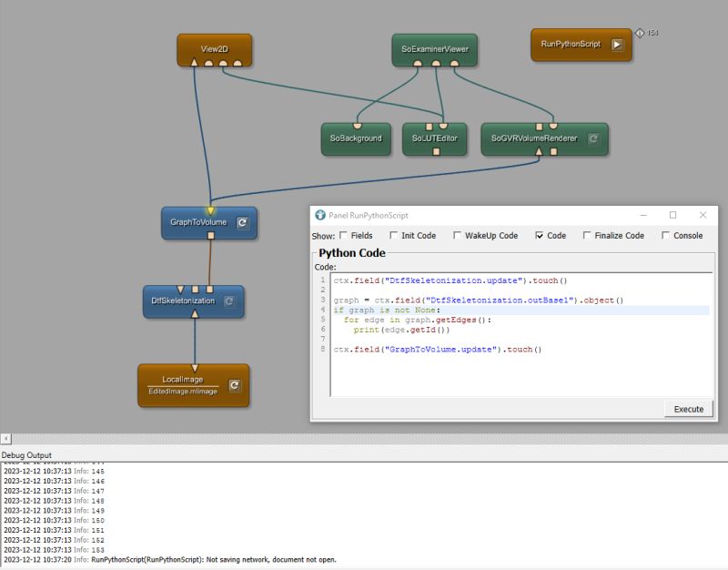Click the reload icon on SoGVRVolumeRenderer node
Image resolution: width=728 pixels, height=570 pixels.
tap(595, 139)
